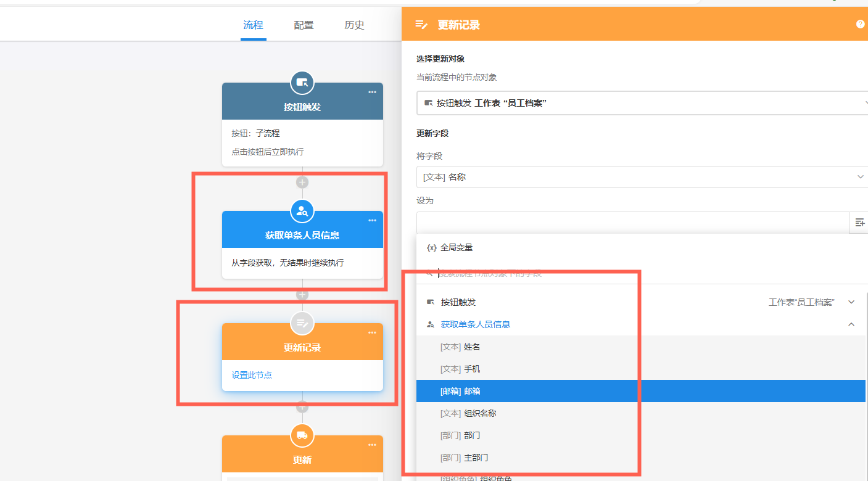
Task: Switch to the 历史 tab
Action: (354, 25)
